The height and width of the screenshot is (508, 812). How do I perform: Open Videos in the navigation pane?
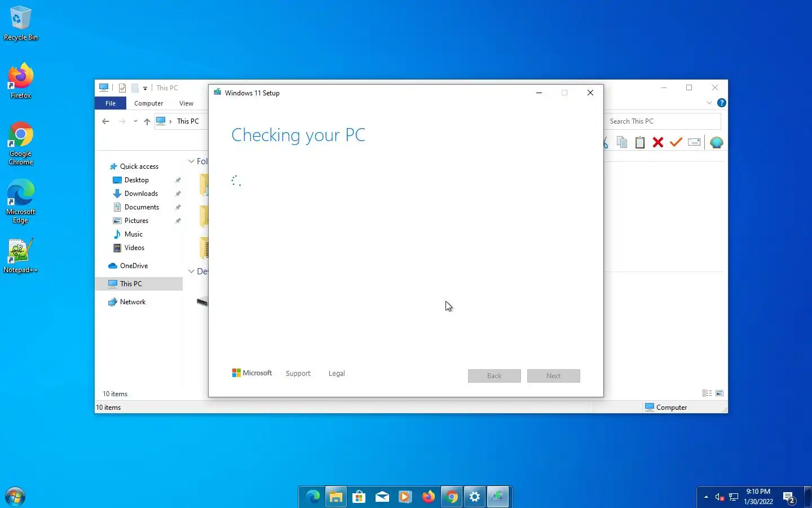coord(134,248)
